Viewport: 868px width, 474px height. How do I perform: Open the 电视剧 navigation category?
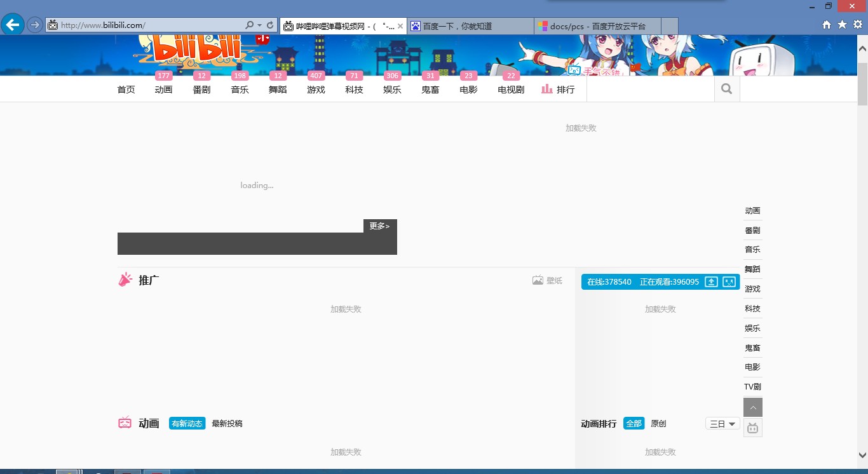(x=511, y=90)
